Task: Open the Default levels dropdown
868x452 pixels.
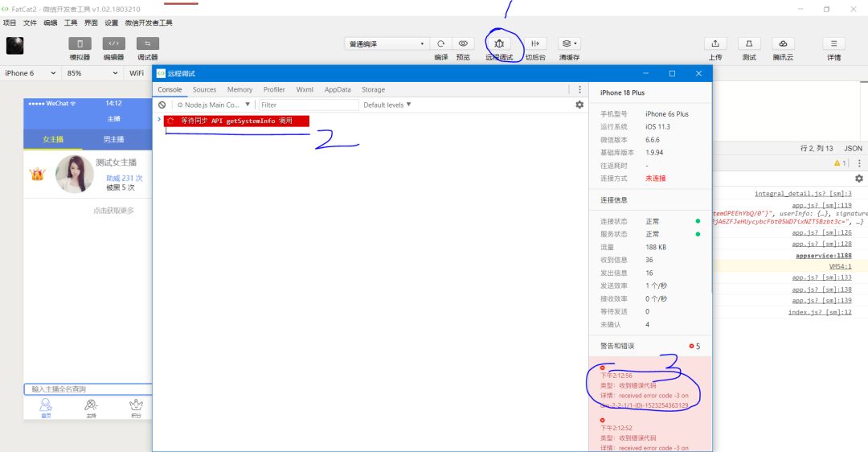Action: pos(387,105)
